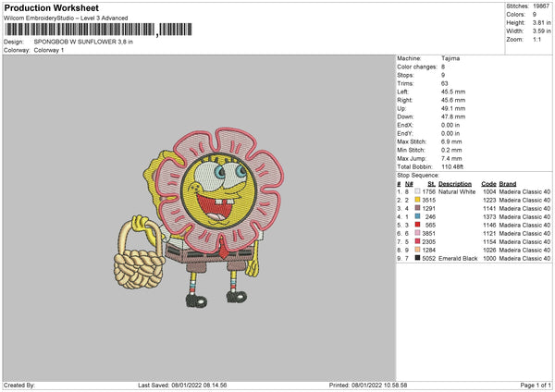Click the Color changes value 8
The width and height of the screenshot is (555, 392).
coord(443,67)
